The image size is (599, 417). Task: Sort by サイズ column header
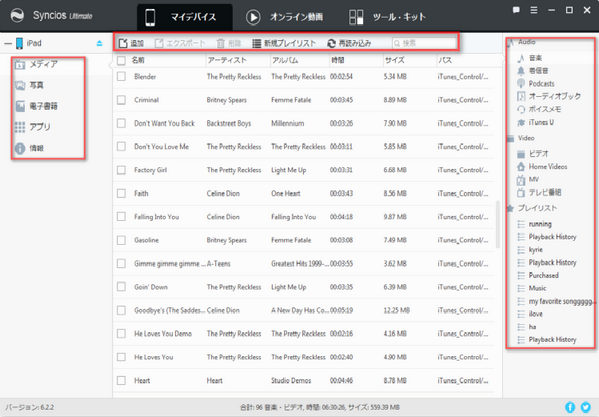tap(395, 60)
